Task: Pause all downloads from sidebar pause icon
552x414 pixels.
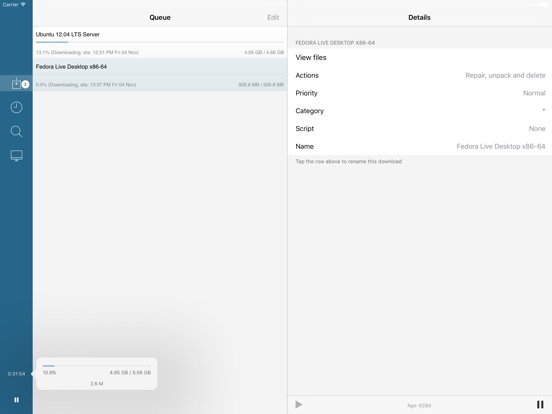Action: pyautogui.click(x=16, y=400)
